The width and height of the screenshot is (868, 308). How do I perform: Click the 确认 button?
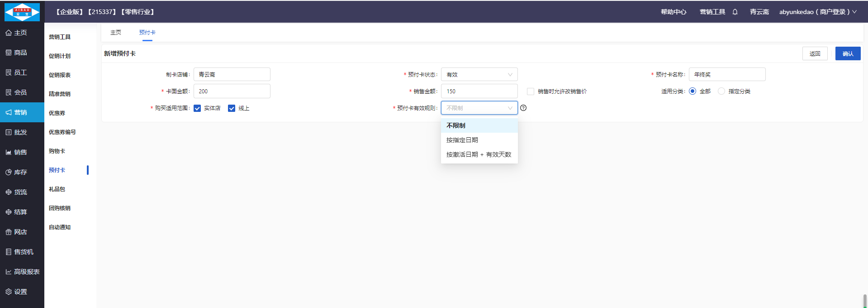[848, 53]
